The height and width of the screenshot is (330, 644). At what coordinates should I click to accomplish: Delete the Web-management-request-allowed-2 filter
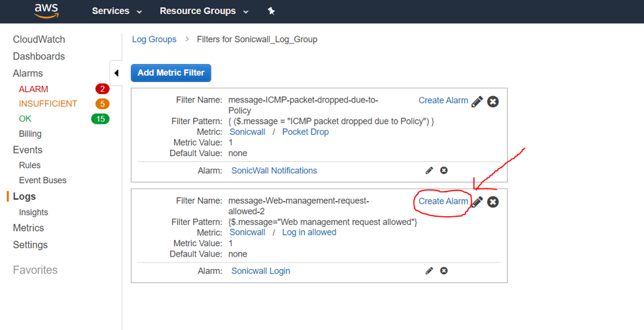tap(493, 202)
